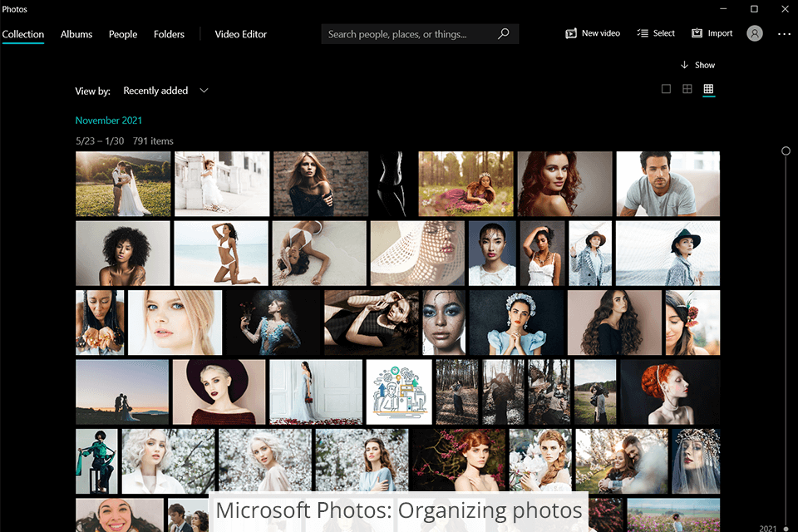The image size is (798, 532).
Task: Open the Video Editor tab
Action: click(241, 34)
